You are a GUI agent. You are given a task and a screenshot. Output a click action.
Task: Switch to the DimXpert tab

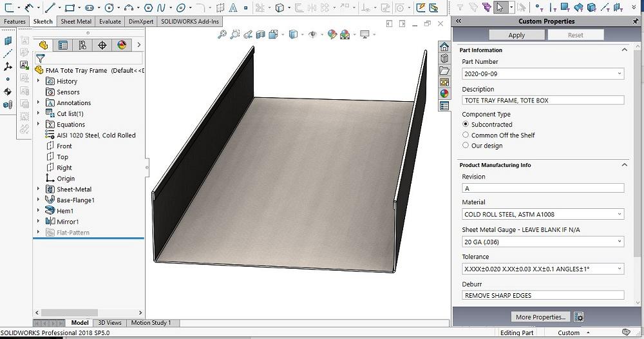pyautogui.click(x=141, y=21)
